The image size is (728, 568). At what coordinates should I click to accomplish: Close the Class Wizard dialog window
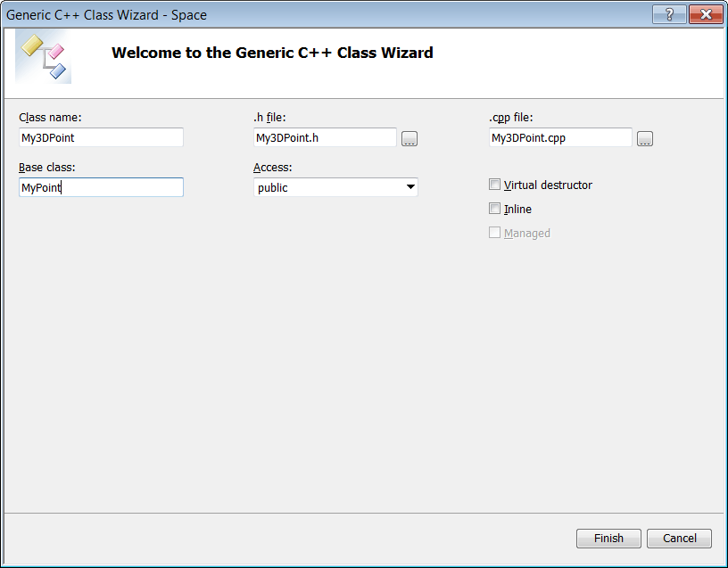click(706, 14)
